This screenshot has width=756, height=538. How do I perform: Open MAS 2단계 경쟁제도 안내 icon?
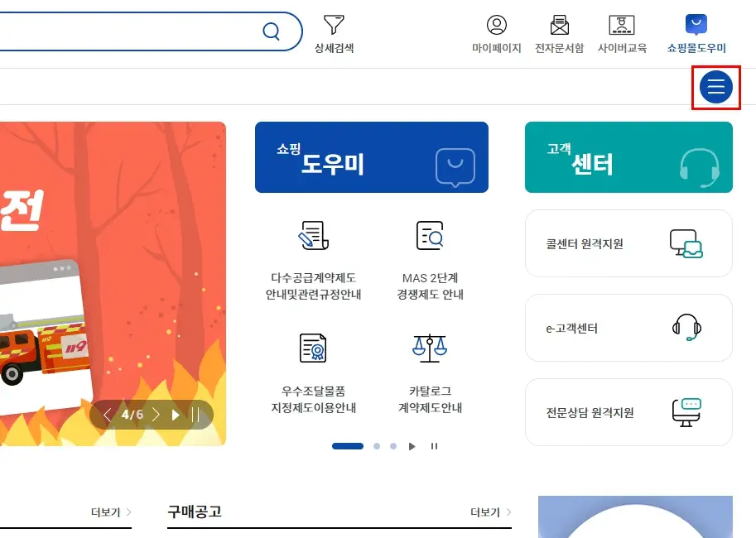point(430,235)
